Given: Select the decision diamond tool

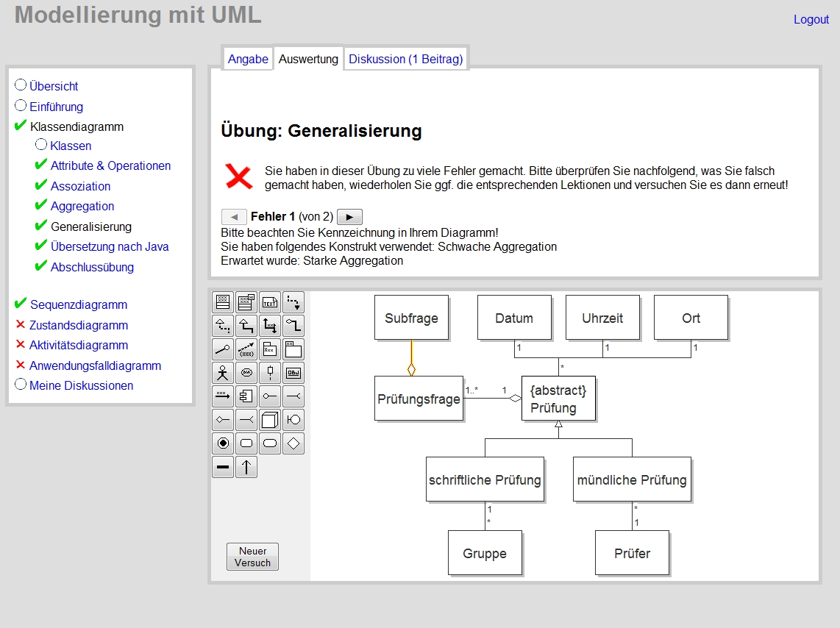Looking at the screenshot, I should pos(293,443).
